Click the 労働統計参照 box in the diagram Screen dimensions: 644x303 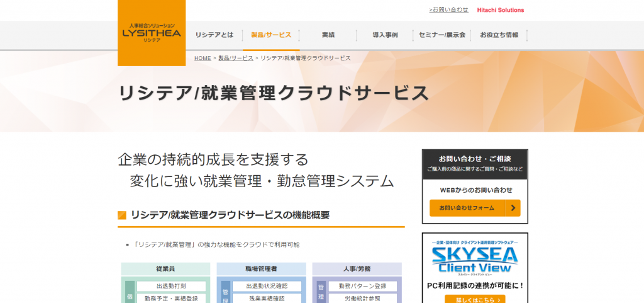(x=362, y=299)
